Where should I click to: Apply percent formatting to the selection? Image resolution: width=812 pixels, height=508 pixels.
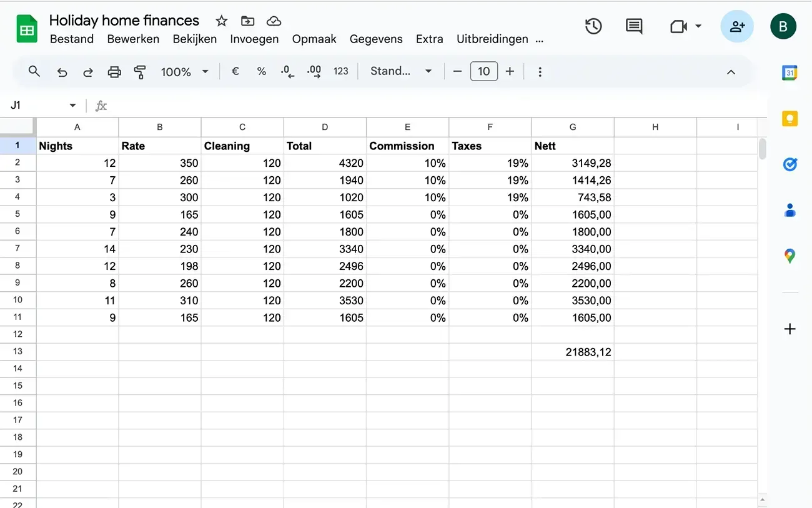coord(261,71)
